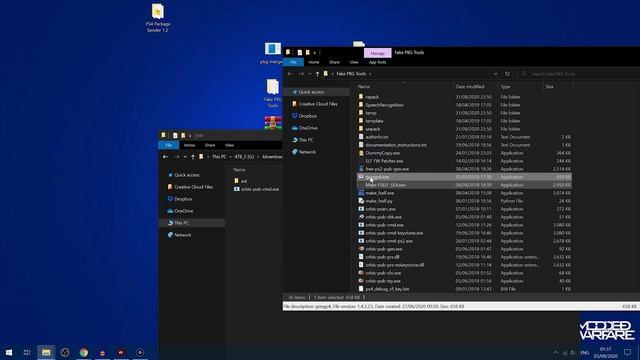Select the template folder
Image resolution: width=640 pixels, height=360 pixels.
[x=374, y=121]
